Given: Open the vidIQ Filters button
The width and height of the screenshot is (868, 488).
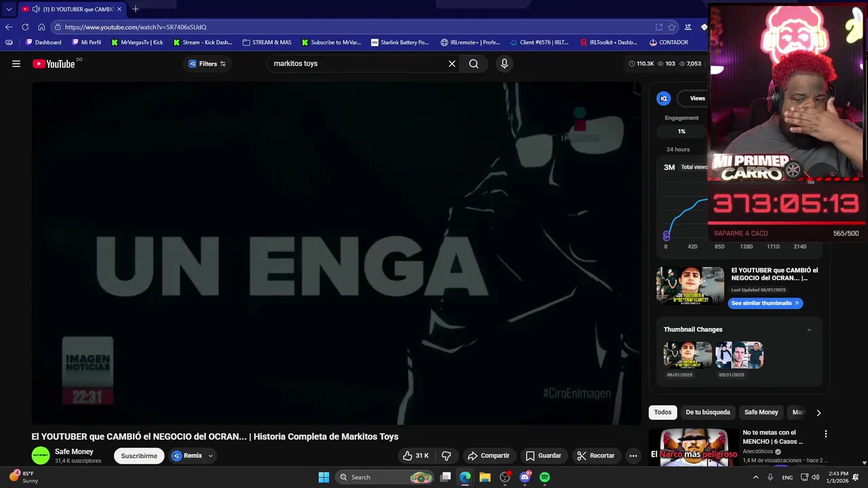Looking at the screenshot, I should pos(207,64).
